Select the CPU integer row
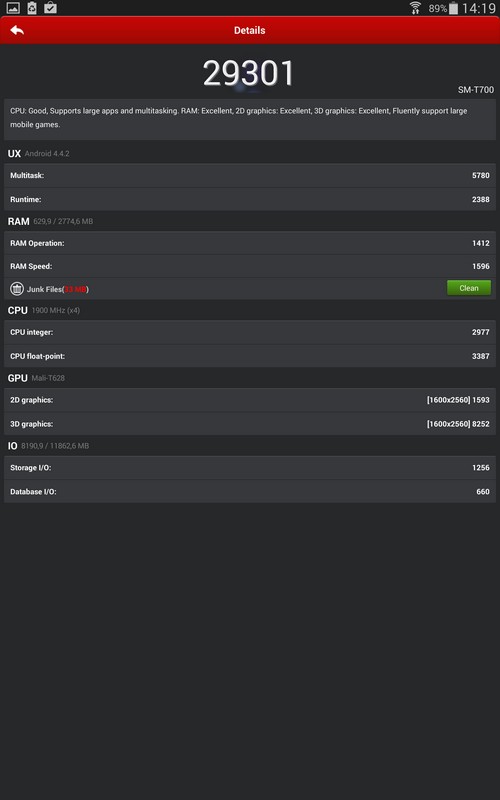Image resolution: width=500 pixels, height=800 pixels. coord(250,332)
